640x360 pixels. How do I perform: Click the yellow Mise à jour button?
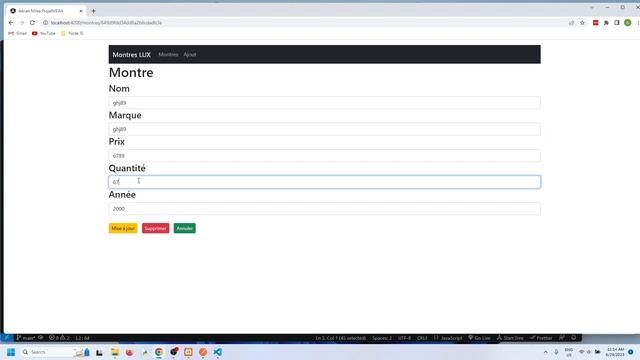coord(123,228)
